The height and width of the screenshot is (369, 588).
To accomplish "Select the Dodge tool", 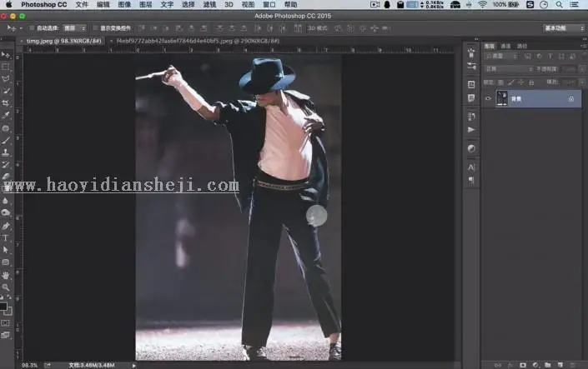I will point(6,212).
